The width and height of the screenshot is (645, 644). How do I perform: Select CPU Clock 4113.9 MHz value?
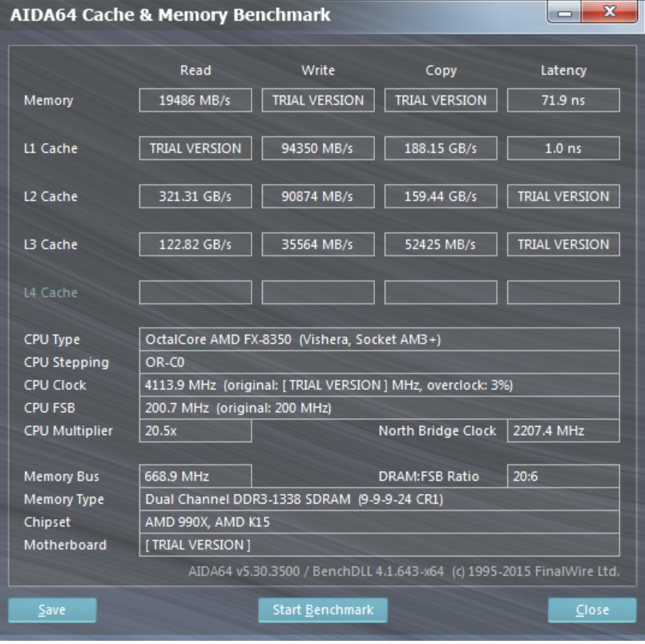pyautogui.click(x=379, y=385)
